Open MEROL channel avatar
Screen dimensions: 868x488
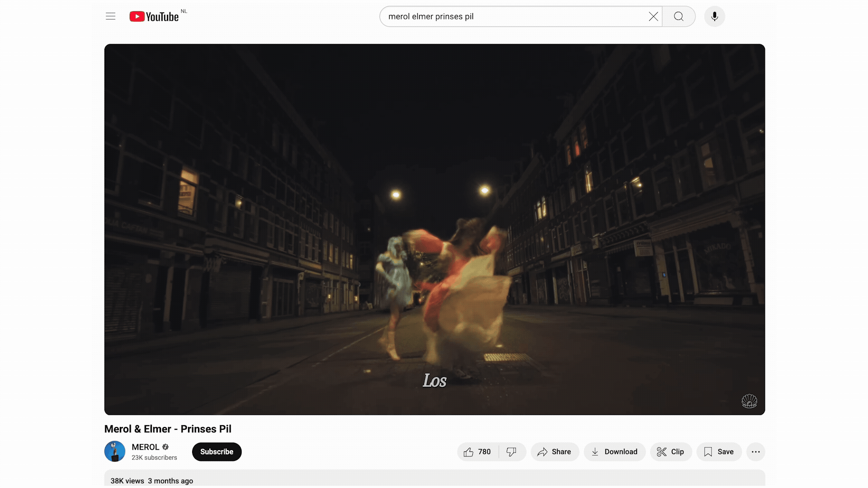tap(115, 451)
